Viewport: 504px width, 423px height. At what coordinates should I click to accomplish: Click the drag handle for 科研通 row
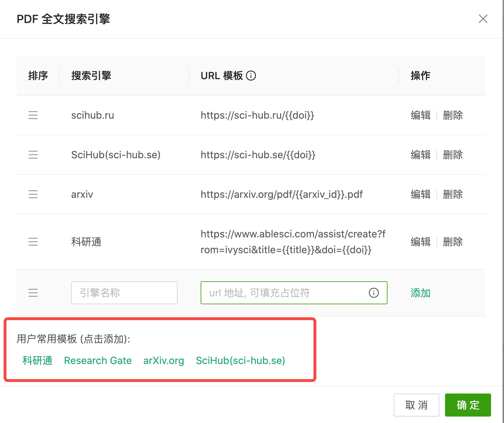[x=33, y=242]
